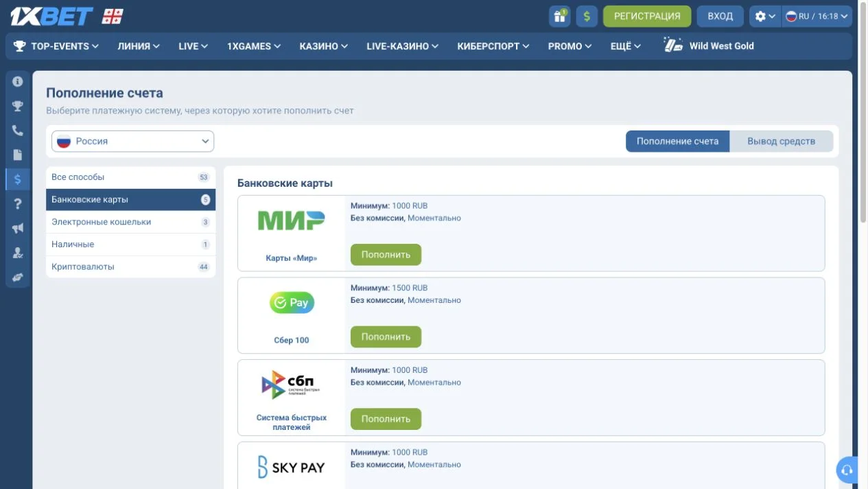Click the 44 count badge for Криптовалюты

204,267
